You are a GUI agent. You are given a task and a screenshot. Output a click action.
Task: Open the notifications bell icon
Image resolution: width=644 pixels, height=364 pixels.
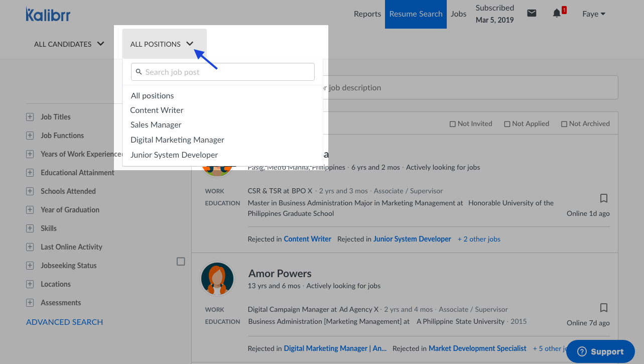[557, 14]
